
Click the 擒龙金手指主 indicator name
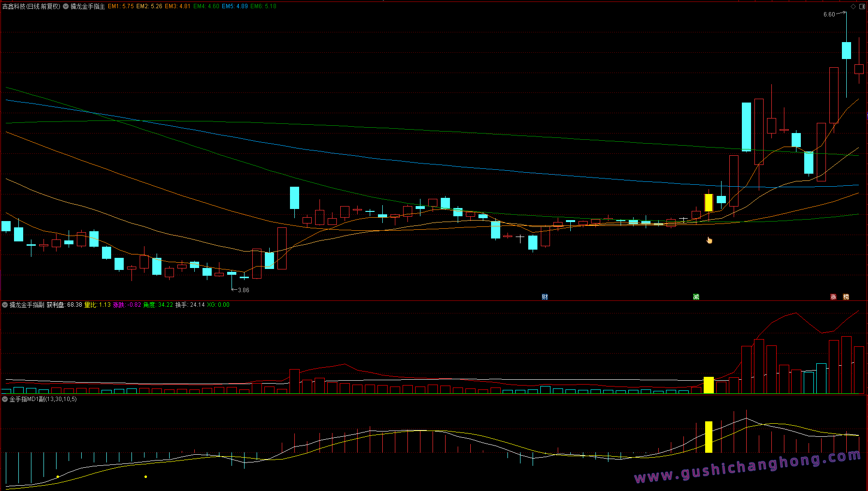pos(87,6)
